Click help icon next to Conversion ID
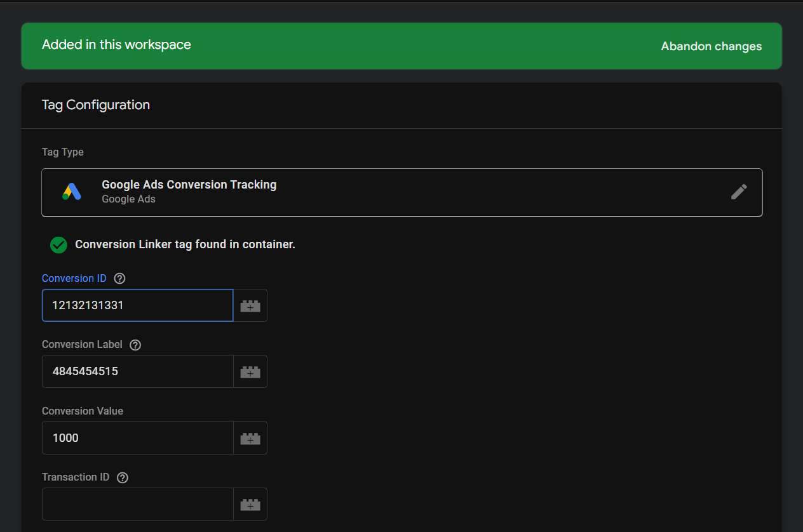 (x=119, y=279)
